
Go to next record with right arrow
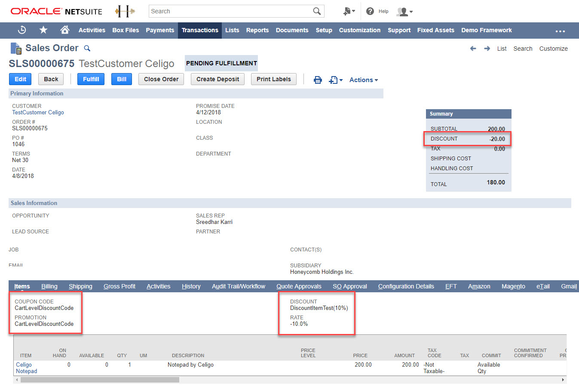pyautogui.click(x=487, y=49)
